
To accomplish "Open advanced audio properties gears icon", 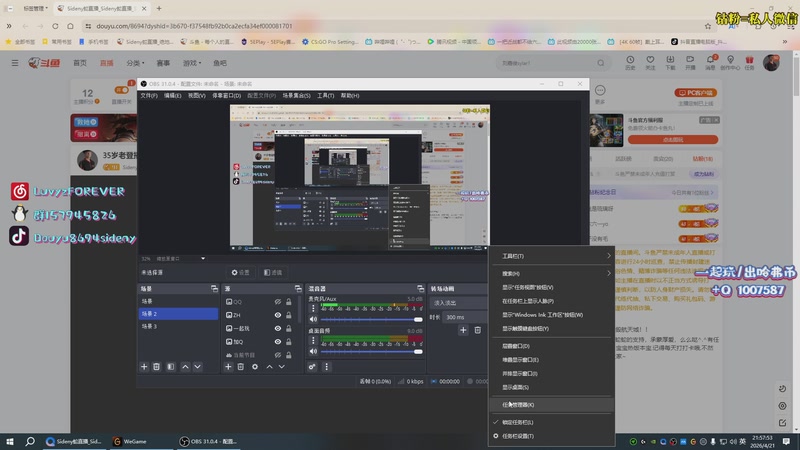I will 312,367.
